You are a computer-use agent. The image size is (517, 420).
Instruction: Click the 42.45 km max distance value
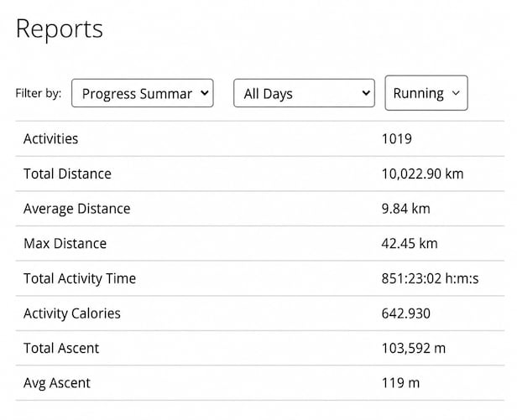410,243
